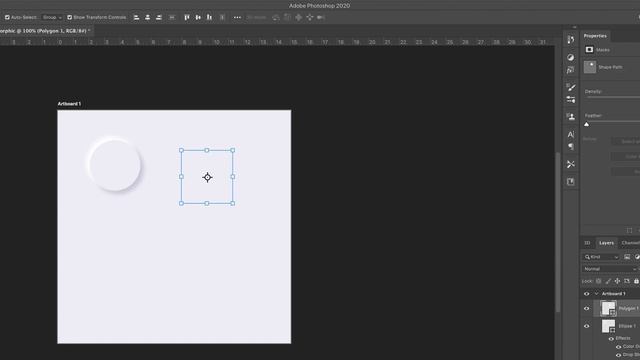
Task: Hide the Ellipse 1 layer
Action: coord(587,326)
